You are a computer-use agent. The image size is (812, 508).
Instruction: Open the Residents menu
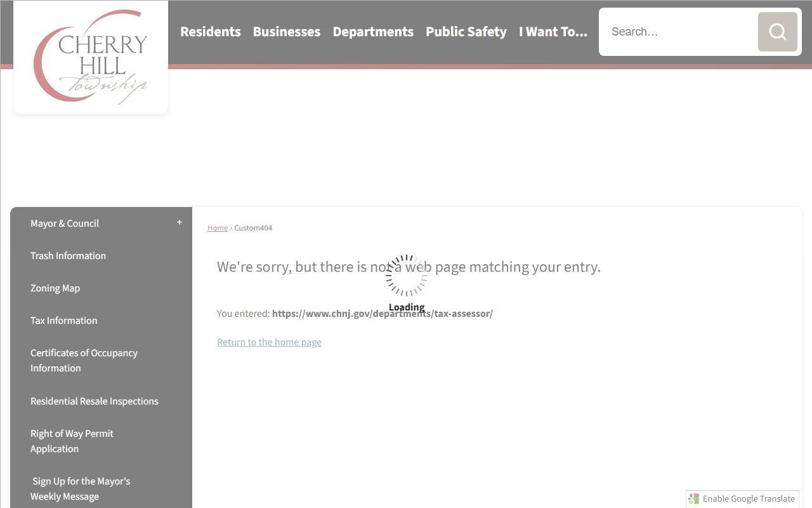(x=210, y=32)
